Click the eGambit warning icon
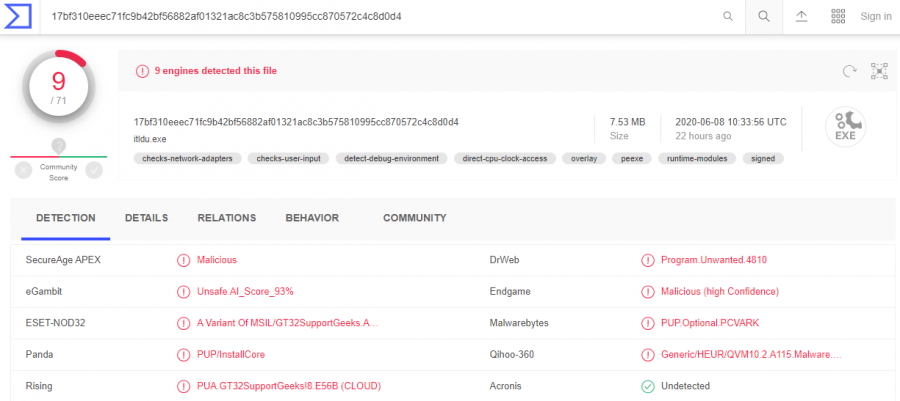 click(x=183, y=292)
